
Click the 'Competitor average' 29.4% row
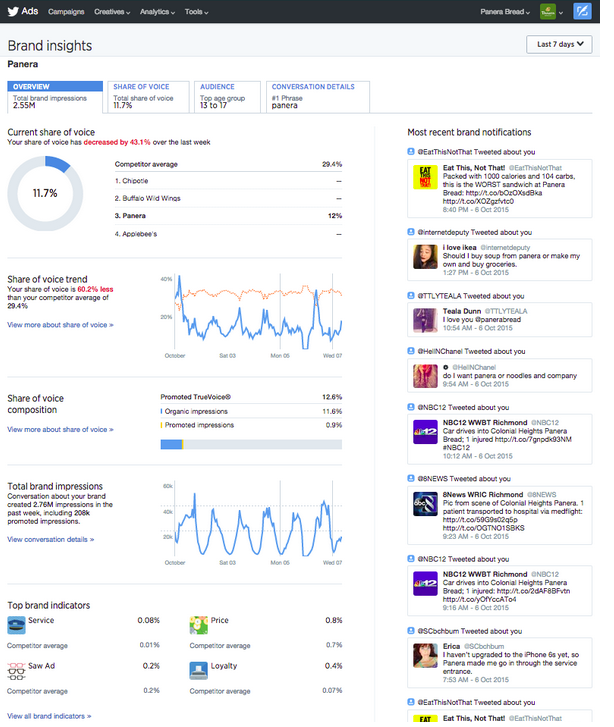(x=228, y=164)
